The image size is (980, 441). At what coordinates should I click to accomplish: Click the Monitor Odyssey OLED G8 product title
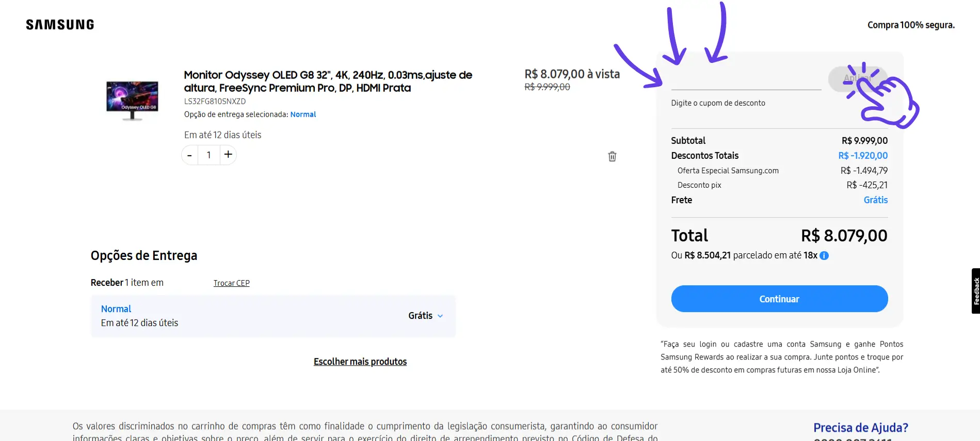point(328,81)
